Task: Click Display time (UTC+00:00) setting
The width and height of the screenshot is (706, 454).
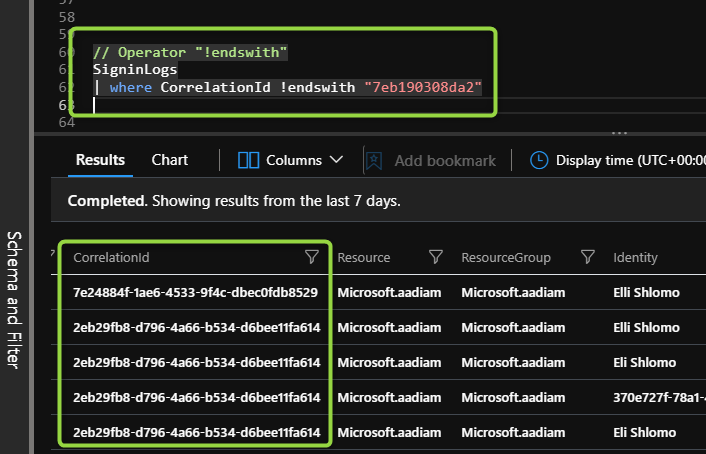Action: tap(630, 160)
